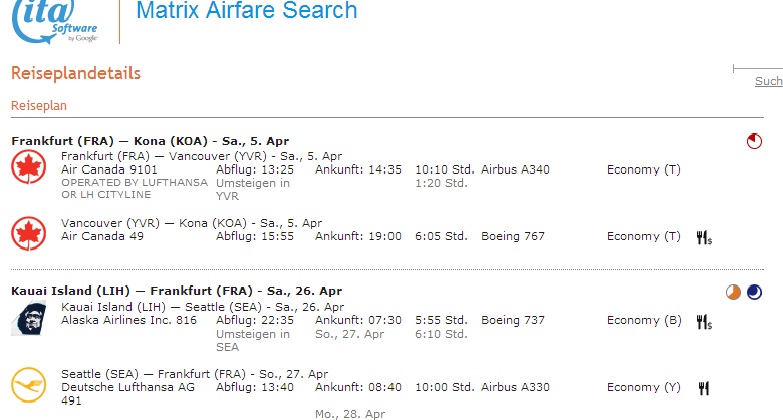The width and height of the screenshot is (783, 420).
Task: Click the Lufthansa crane logo
Action: pos(29,385)
